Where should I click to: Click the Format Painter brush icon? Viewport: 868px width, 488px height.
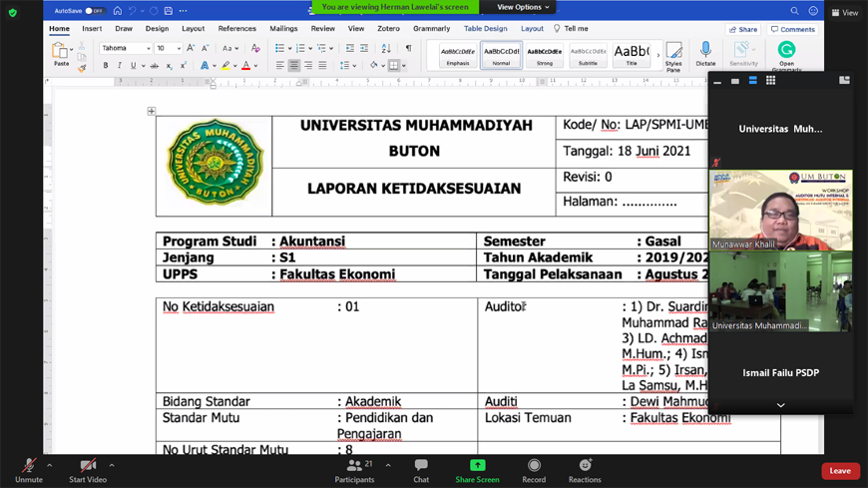[82, 69]
